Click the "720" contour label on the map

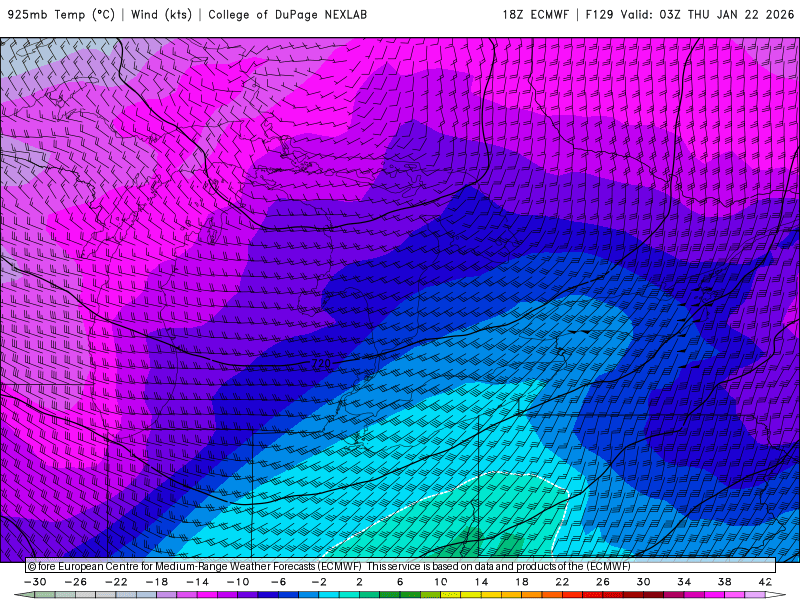coord(321,363)
